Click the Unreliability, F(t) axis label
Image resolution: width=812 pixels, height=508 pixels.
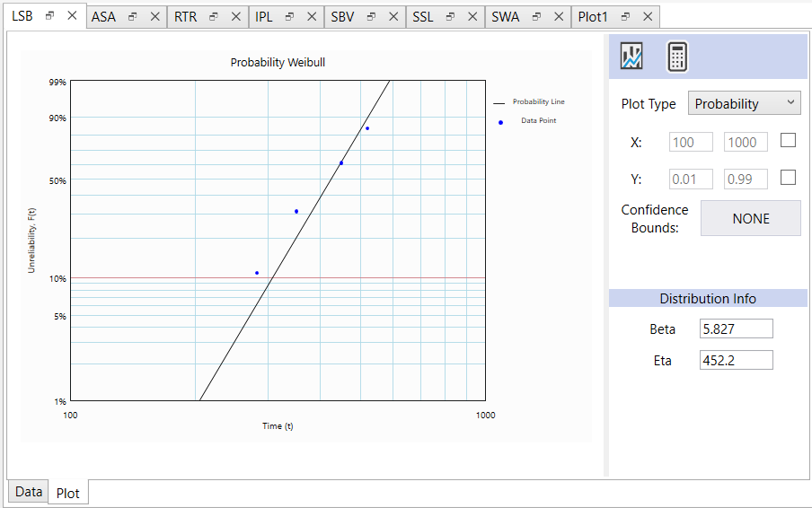31,240
